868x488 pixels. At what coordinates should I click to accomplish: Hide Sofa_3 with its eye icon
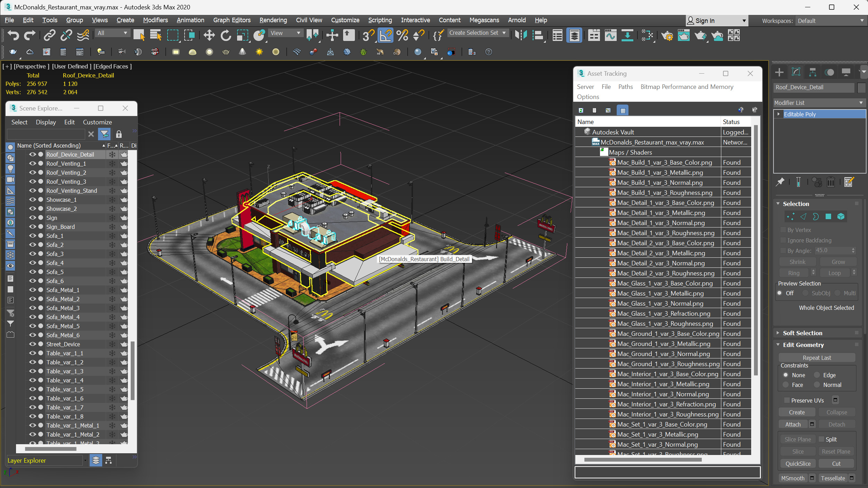pos(32,254)
